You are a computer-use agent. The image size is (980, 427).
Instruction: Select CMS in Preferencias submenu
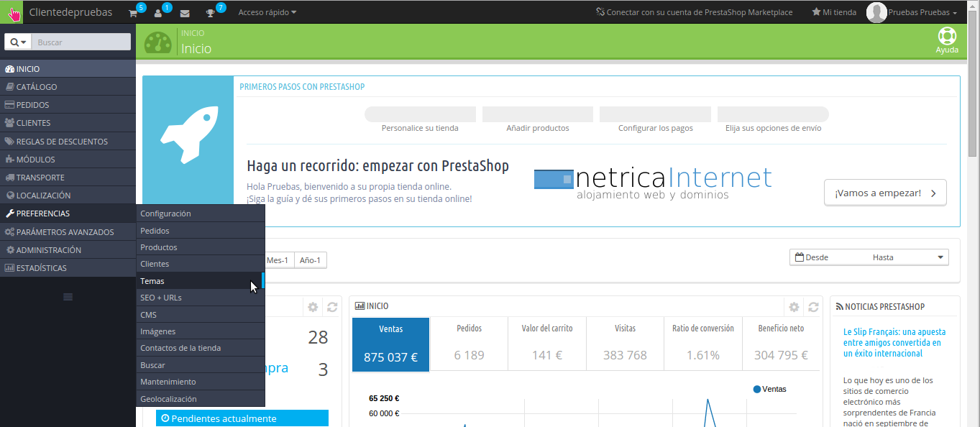(x=201, y=315)
